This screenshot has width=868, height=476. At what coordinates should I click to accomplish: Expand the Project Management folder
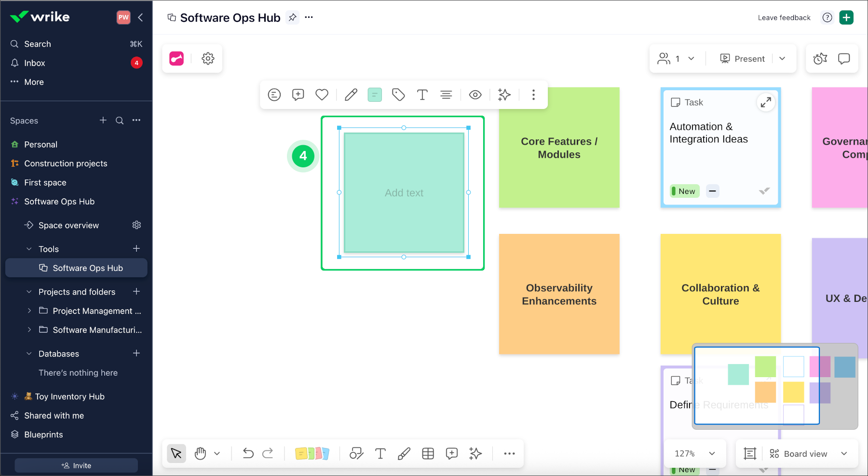(x=29, y=311)
